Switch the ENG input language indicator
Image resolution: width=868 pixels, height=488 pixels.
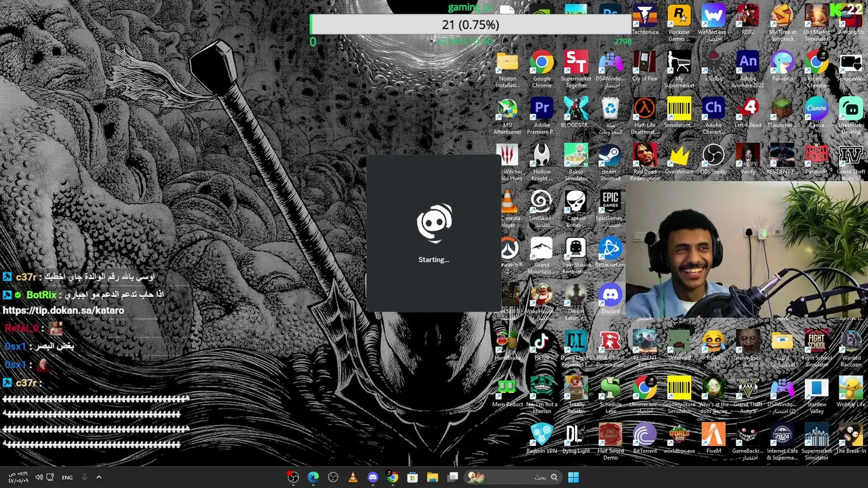coord(67,477)
